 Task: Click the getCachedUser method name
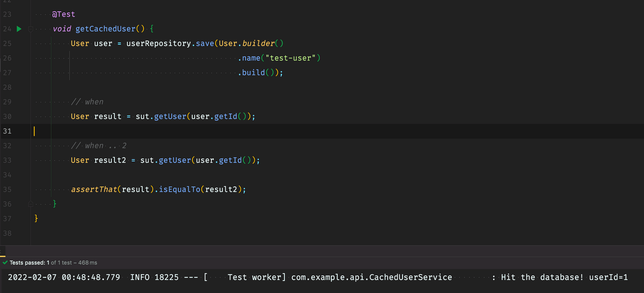coord(105,29)
